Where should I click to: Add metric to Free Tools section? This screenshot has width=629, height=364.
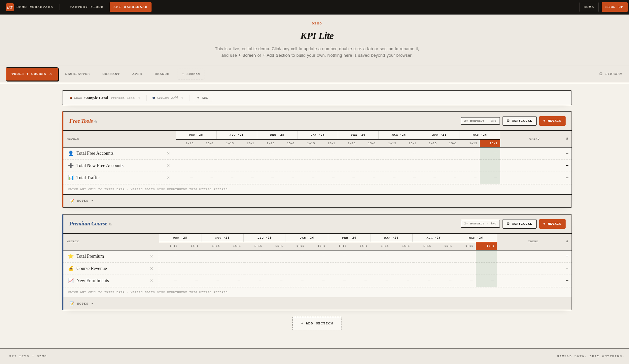552,121
